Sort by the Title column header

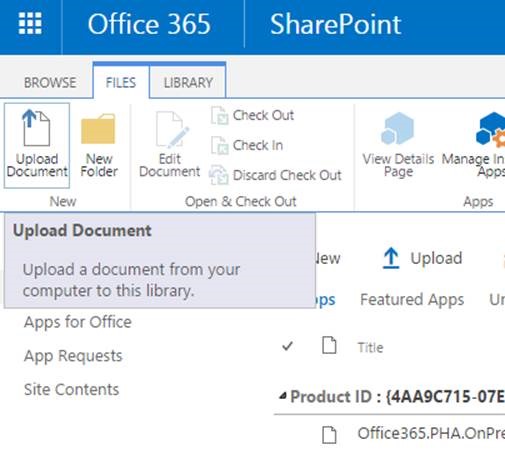click(x=370, y=348)
